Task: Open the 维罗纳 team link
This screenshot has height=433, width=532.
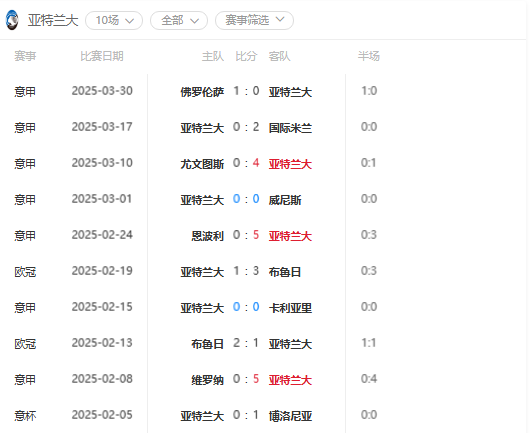Action: click(208, 380)
